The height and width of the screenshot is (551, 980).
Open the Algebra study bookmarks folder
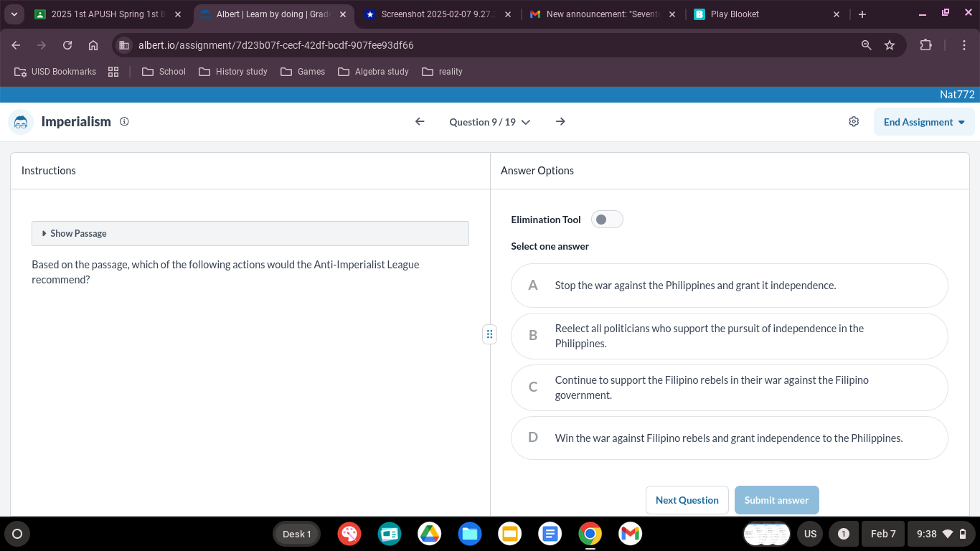click(x=373, y=72)
